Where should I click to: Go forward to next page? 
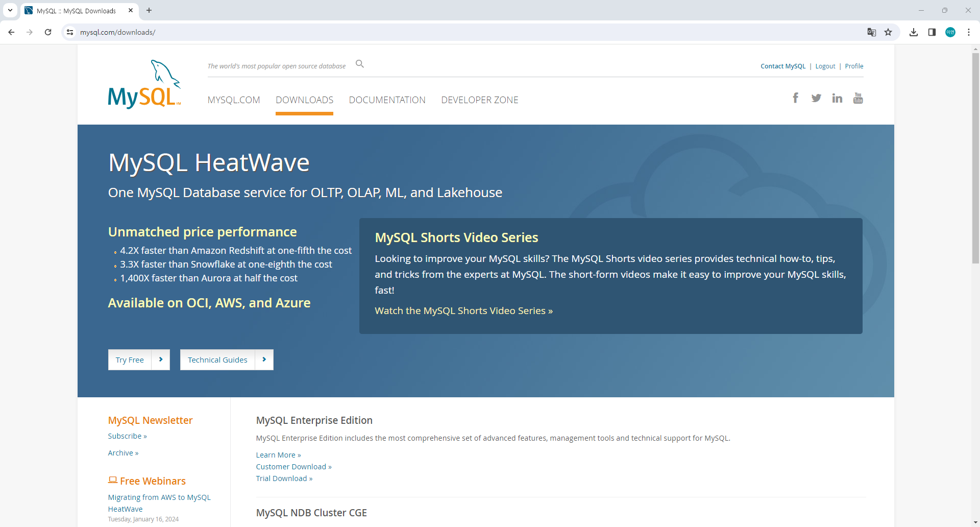30,32
